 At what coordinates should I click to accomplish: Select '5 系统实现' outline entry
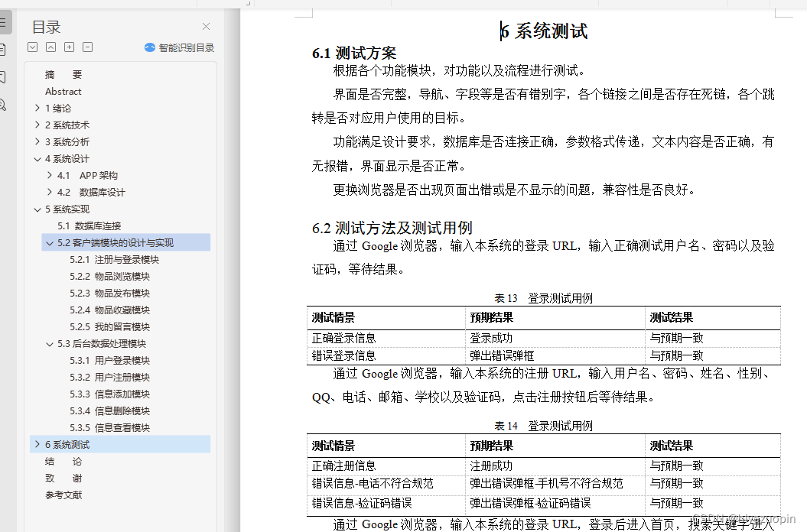click(x=67, y=209)
